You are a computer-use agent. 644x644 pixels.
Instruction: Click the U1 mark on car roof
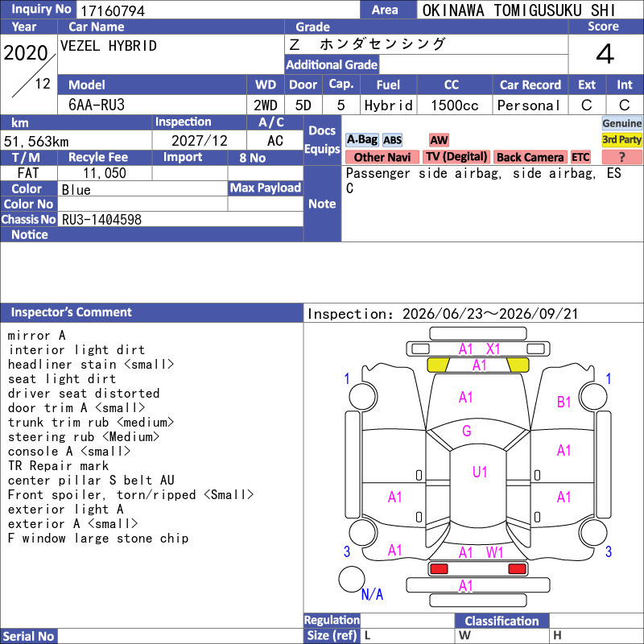(x=480, y=472)
